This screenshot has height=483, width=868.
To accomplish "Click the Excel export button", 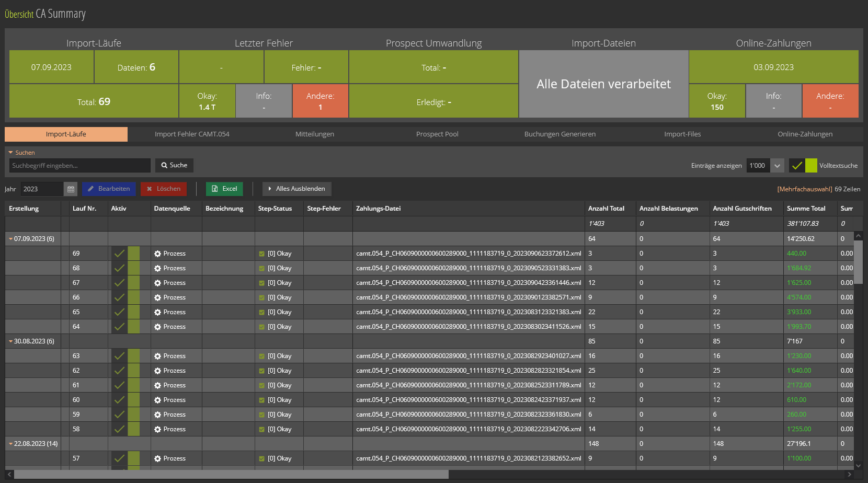I will pyautogui.click(x=224, y=189).
